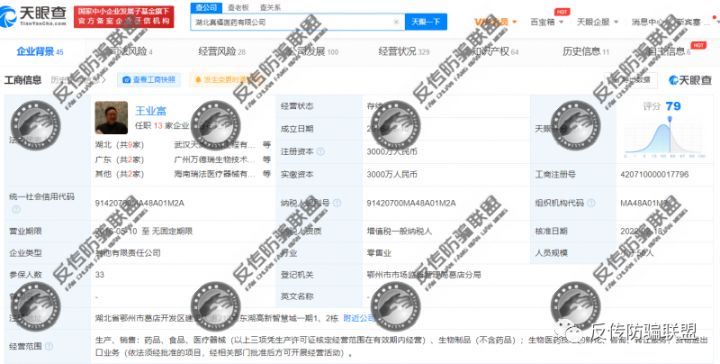Open the 注册资本 help info icon
Image resolution: width=720 pixels, height=364 pixels.
click(x=321, y=151)
